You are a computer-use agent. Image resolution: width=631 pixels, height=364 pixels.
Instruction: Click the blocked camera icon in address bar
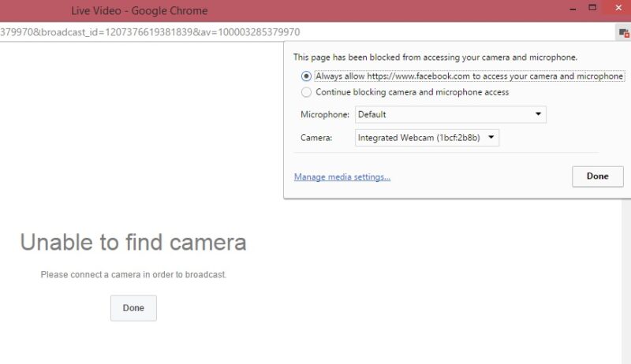point(623,32)
